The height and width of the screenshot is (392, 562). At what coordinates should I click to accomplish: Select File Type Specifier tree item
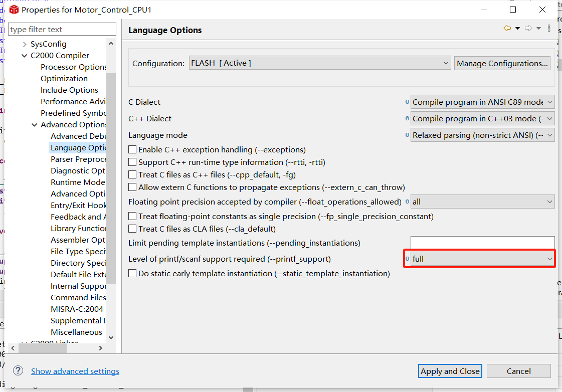(78, 251)
